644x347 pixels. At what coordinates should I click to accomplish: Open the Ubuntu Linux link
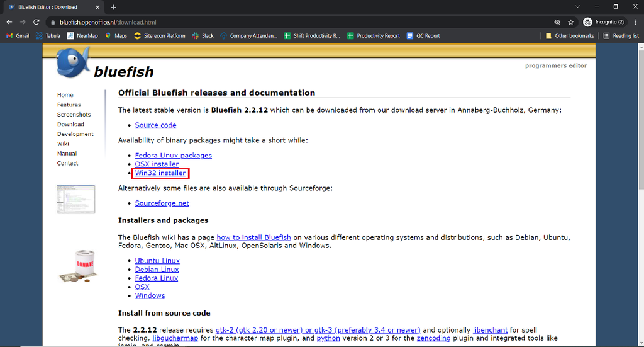(x=157, y=261)
